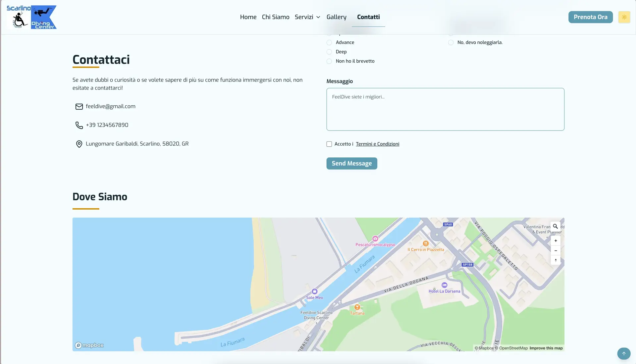Go to the Chi Siamo page
The height and width of the screenshot is (364, 636).
[x=275, y=17]
